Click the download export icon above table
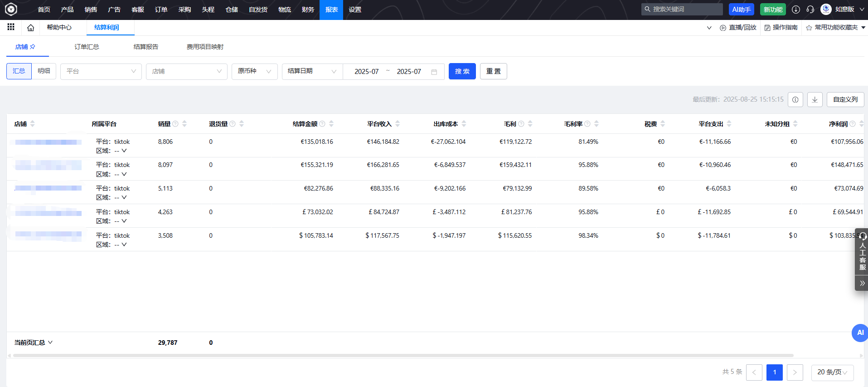The image size is (868, 387). 815,99
